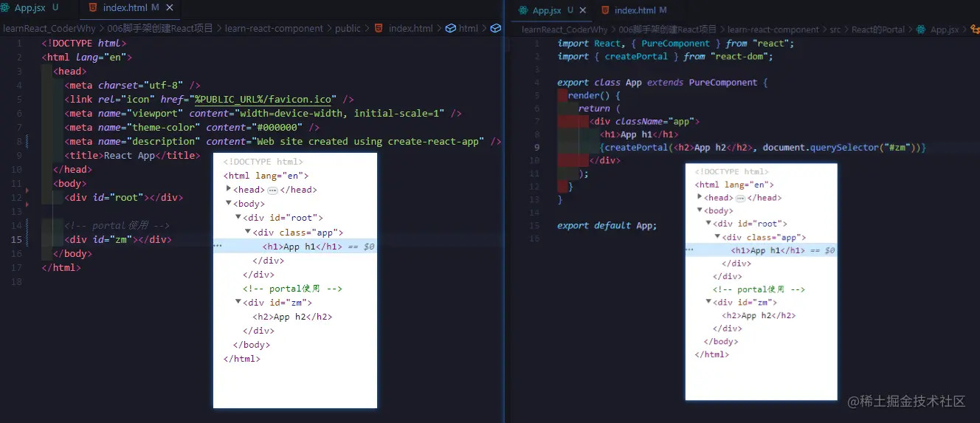This screenshot has height=423, width=980.
Task: Click createPortal call on App.jsx line 9
Action: (x=763, y=147)
